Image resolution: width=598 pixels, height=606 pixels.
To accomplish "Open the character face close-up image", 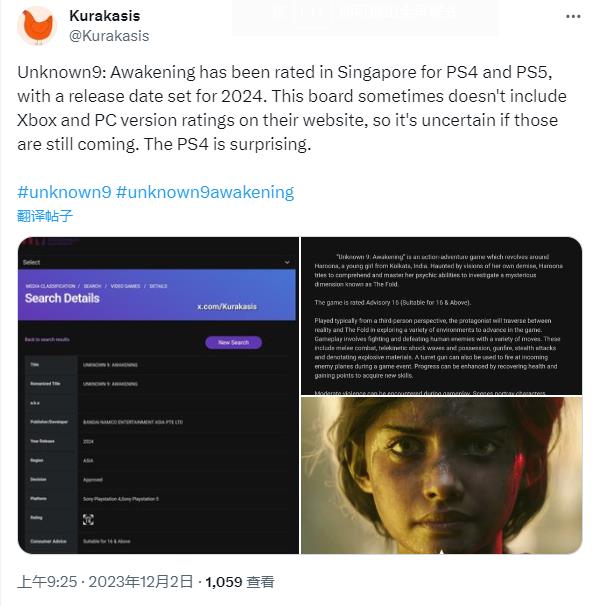I will 441,475.
